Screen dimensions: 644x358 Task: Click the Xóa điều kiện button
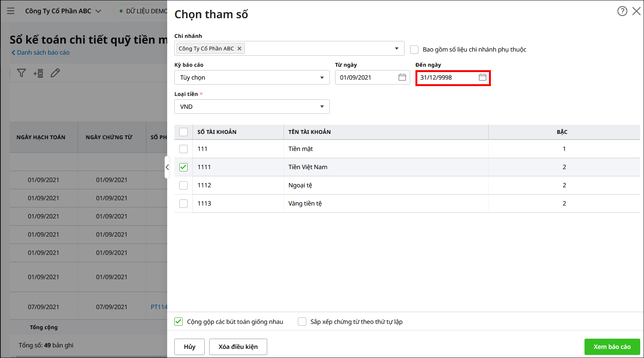coord(238,347)
